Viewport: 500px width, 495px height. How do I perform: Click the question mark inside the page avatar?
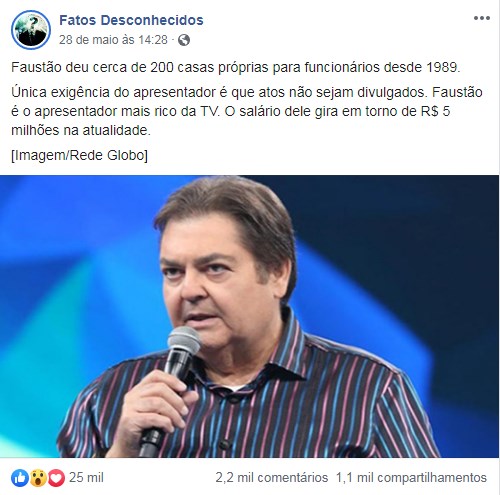tap(33, 22)
